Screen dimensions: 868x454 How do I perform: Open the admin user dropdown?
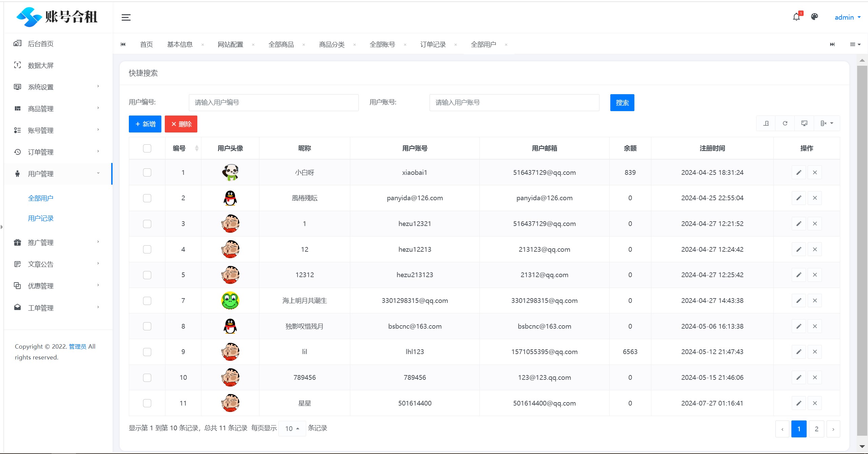click(x=847, y=17)
